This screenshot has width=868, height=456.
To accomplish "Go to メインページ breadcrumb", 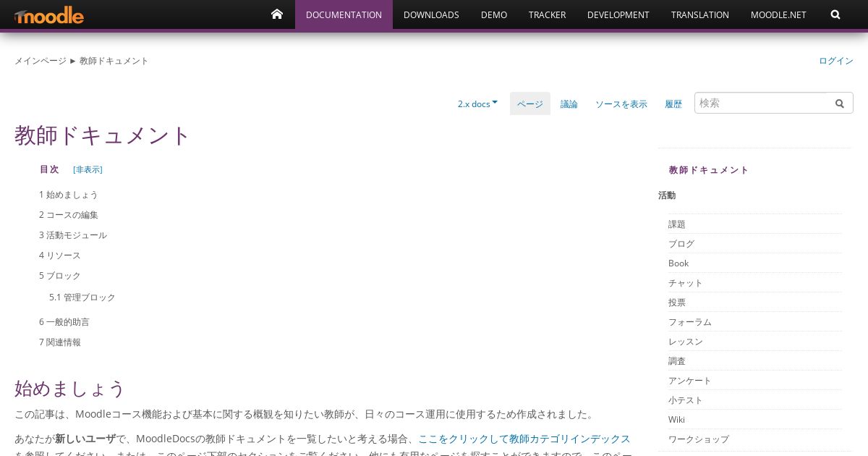I will [41, 61].
